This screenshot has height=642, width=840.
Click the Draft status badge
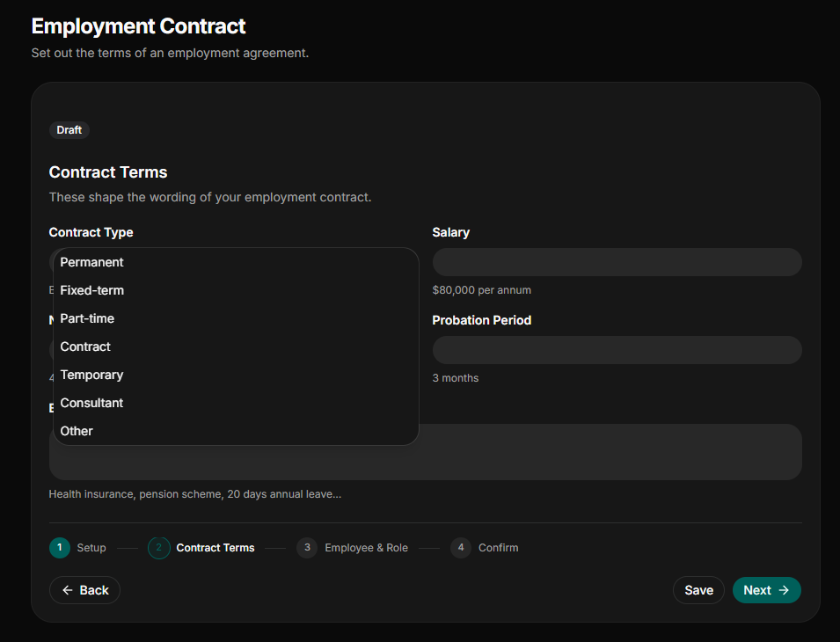tap(69, 130)
